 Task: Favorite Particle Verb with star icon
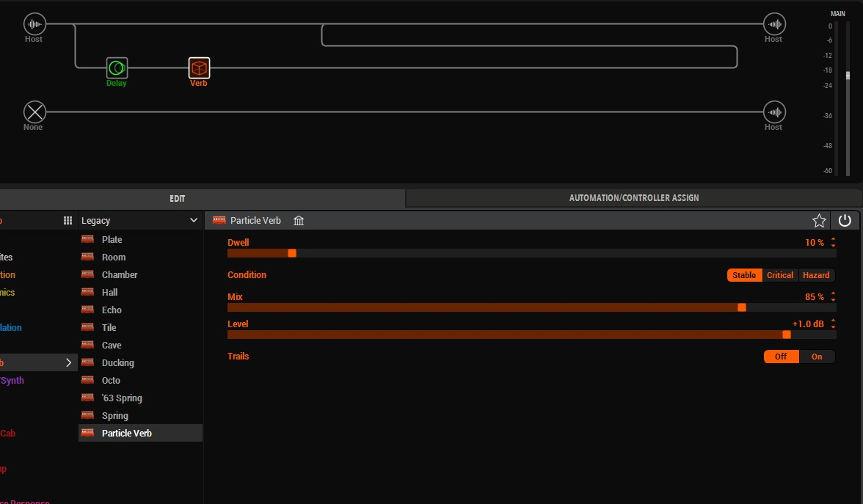tap(819, 221)
